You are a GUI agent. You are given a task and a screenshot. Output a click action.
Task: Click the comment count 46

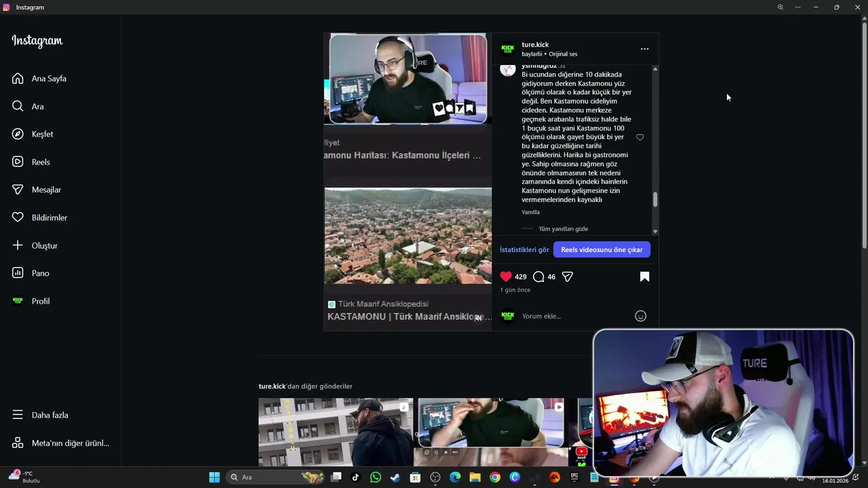(551, 277)
